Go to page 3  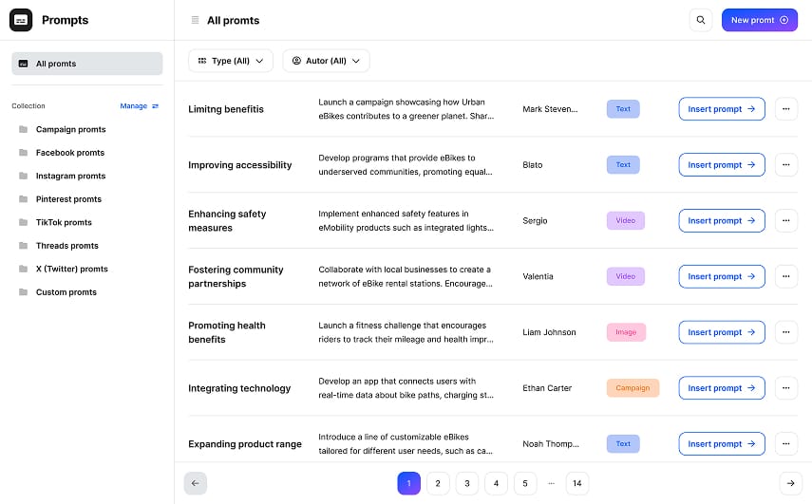(466, 483)
